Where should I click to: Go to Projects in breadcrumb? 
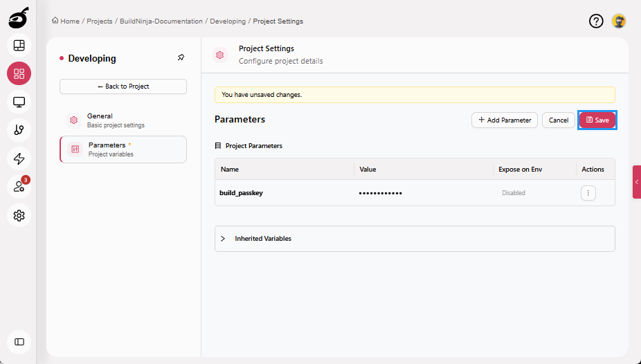coord(100,21)
